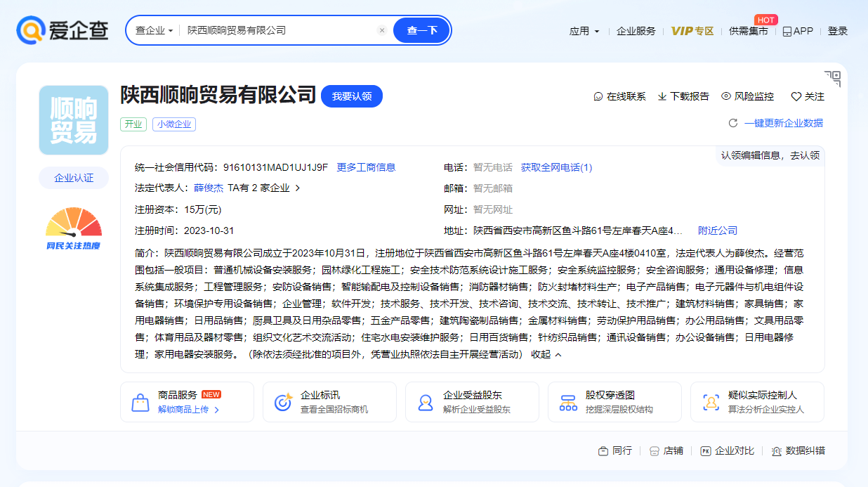This screenshot has width=868, height=487.
Task: Follow company with 关注 heart
Action: pos(808,96)
